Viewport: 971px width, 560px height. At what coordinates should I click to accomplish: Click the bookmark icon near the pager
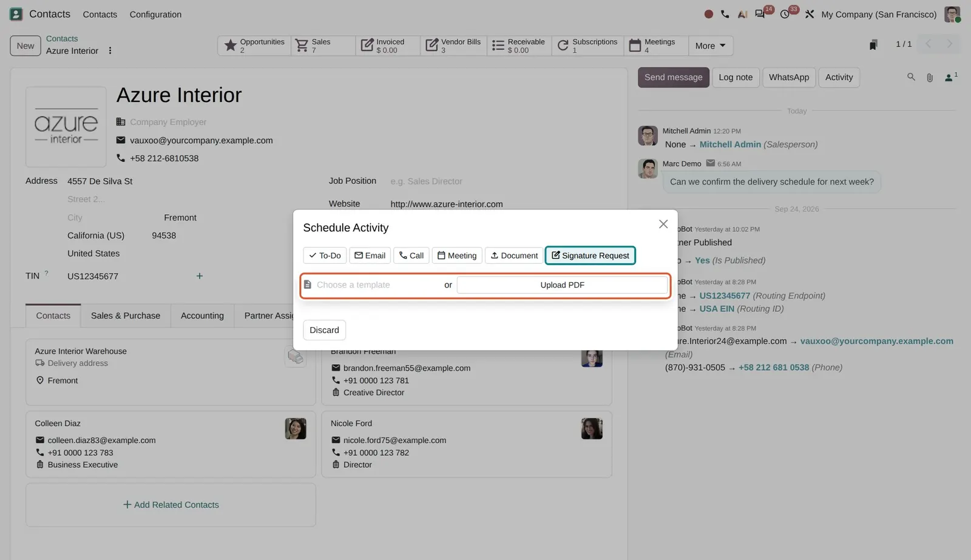(873, 45)
